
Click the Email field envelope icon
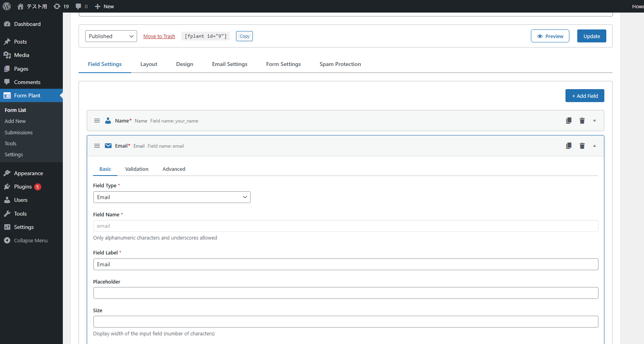click(x=108, y=146)
